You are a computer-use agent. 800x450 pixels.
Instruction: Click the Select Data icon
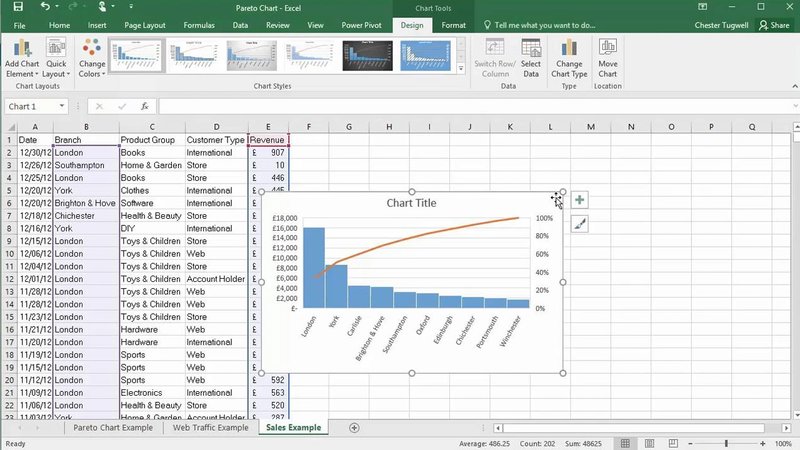pos(531,57)
